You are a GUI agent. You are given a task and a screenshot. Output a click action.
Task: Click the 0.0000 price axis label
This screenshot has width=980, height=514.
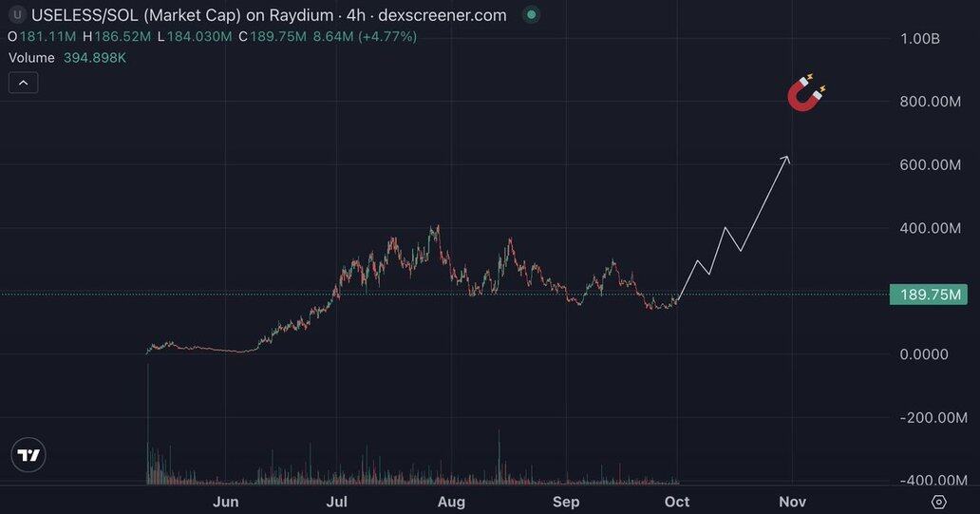(x=924, y=354)
